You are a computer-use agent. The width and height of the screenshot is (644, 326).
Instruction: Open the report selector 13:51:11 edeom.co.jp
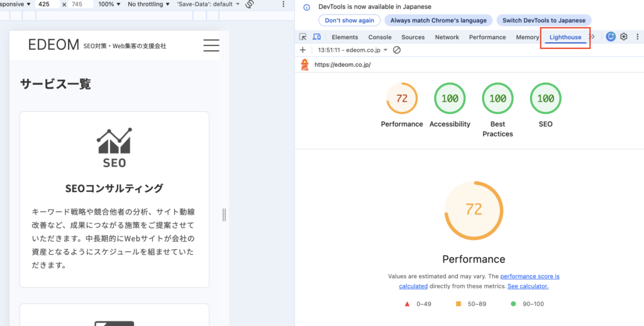(x=352, y=50)
